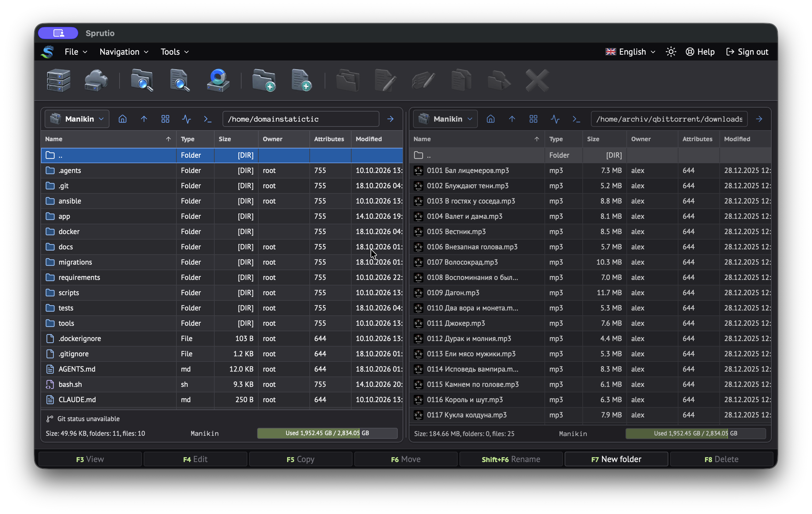Open terminal prompt in left panel
The image size is (812, 514).
tap(208, 119)
